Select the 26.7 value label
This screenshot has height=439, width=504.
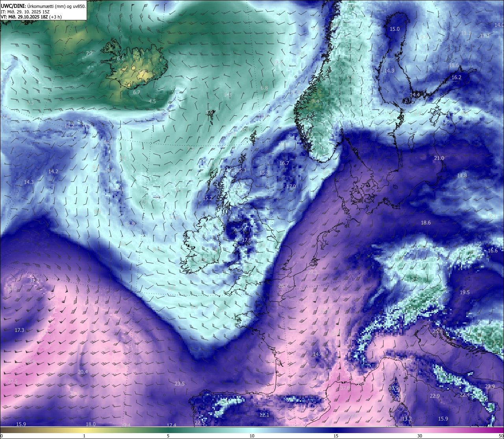pos(283,285)
